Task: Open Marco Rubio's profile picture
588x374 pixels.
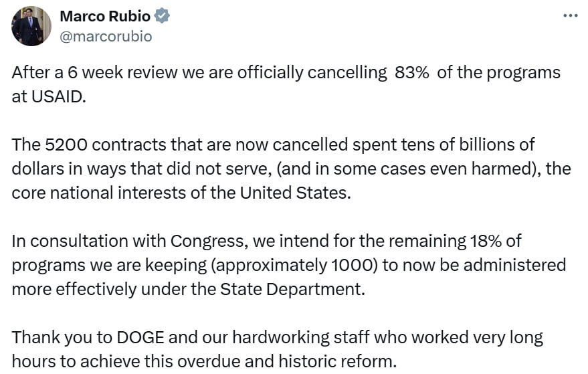Action: [x=31, y=26]
